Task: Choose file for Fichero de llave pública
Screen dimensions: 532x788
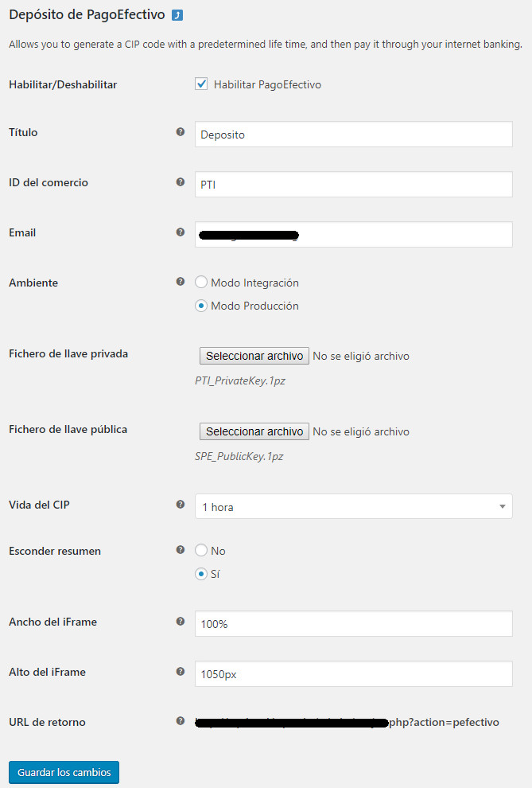Action: pos(254,431)
